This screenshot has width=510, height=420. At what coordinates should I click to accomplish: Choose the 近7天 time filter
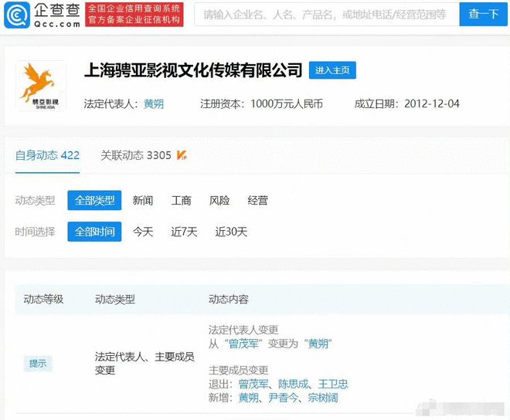click(x=184, y=232)
